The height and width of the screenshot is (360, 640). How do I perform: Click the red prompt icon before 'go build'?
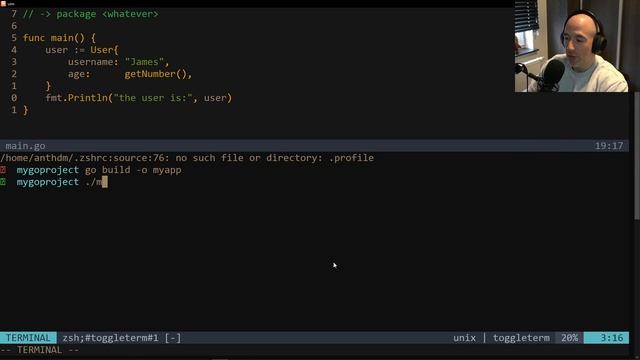[3, 170]
